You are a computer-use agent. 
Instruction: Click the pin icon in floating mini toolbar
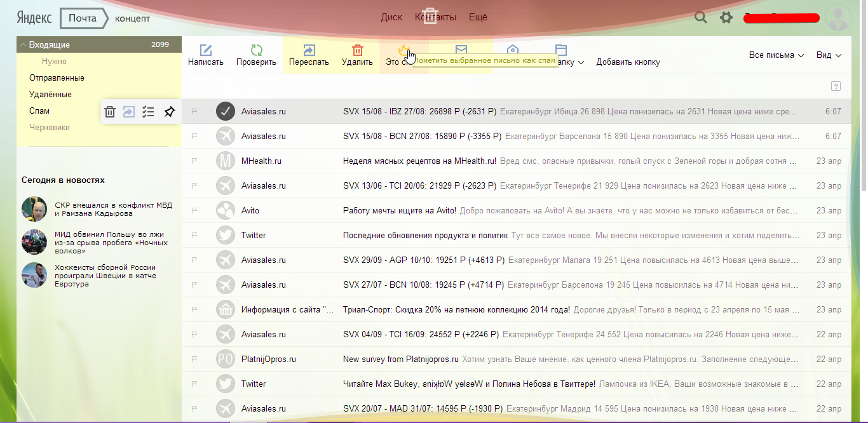point(169,112)
